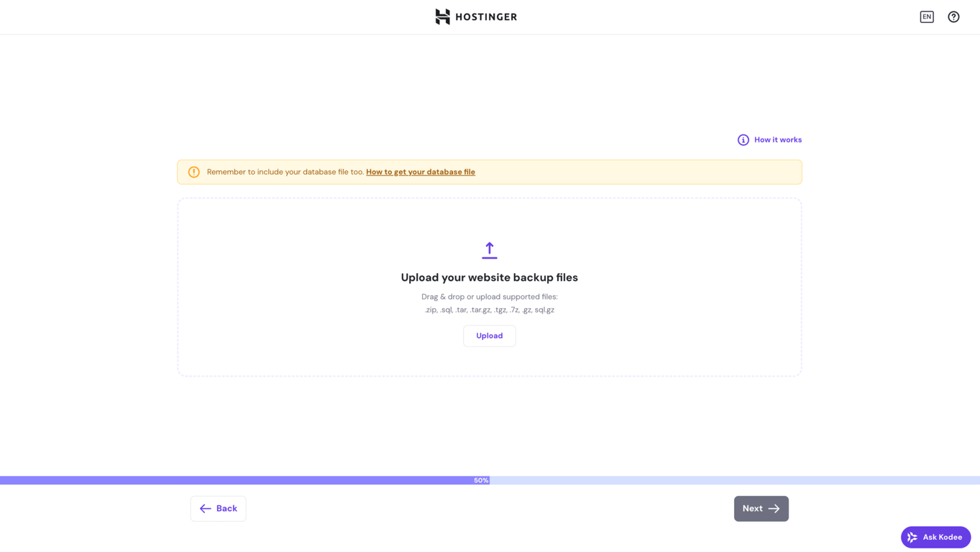Click the upload arrow icon above the heading

(x=489, y=249)
